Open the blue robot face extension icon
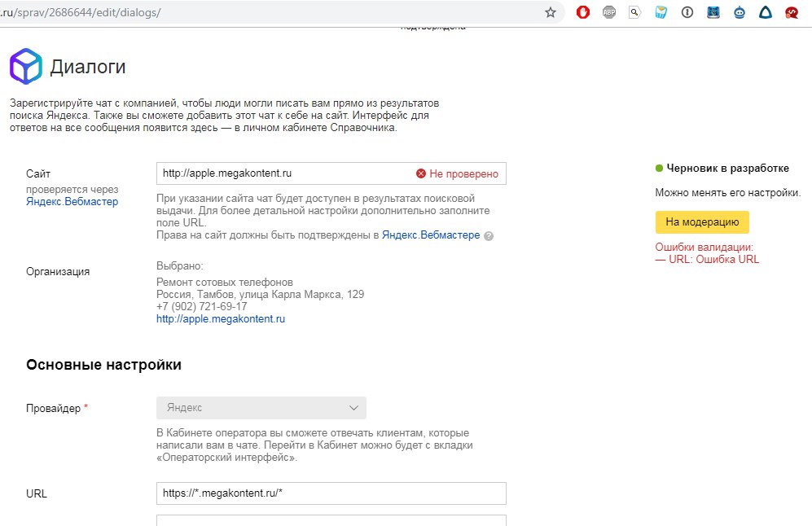Screen dimensions: 812x526 coord(740,12)
